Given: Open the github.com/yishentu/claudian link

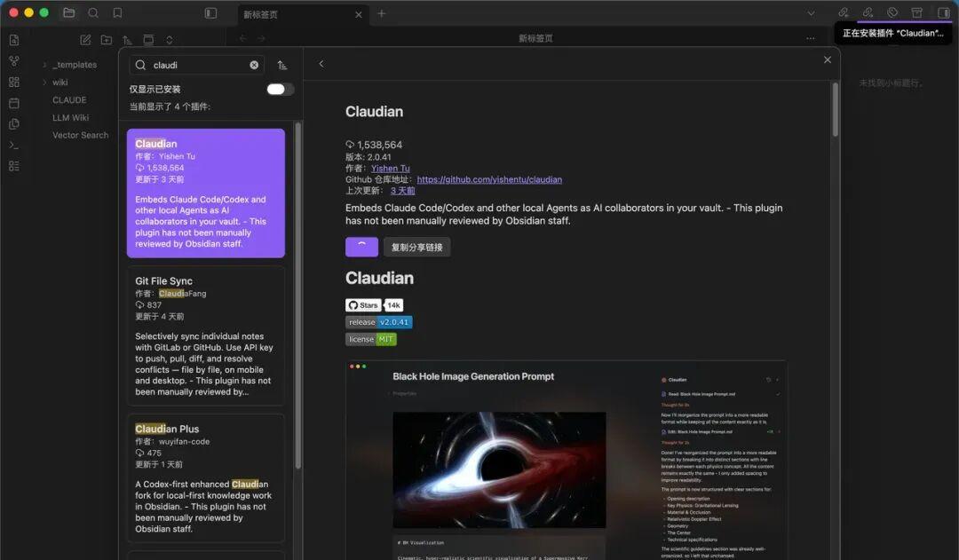Looking at the screenshot, I should coord(489,179).
